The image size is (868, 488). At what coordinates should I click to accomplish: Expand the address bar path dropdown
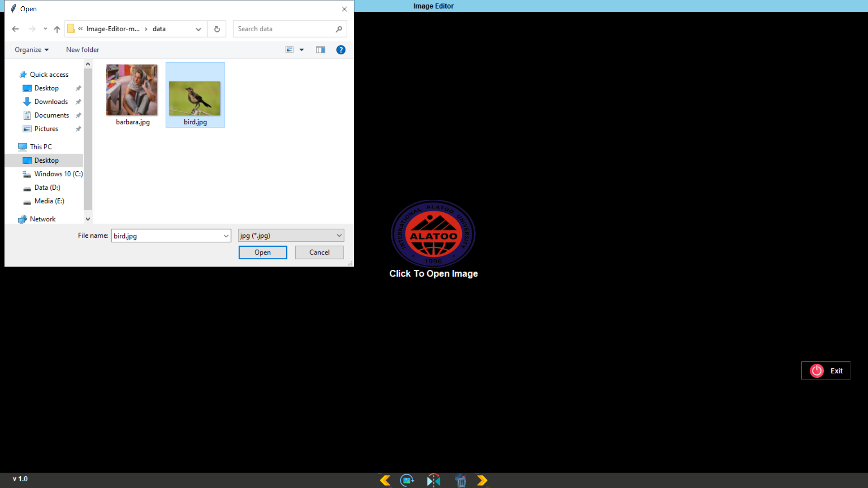(x=198, y=29)
